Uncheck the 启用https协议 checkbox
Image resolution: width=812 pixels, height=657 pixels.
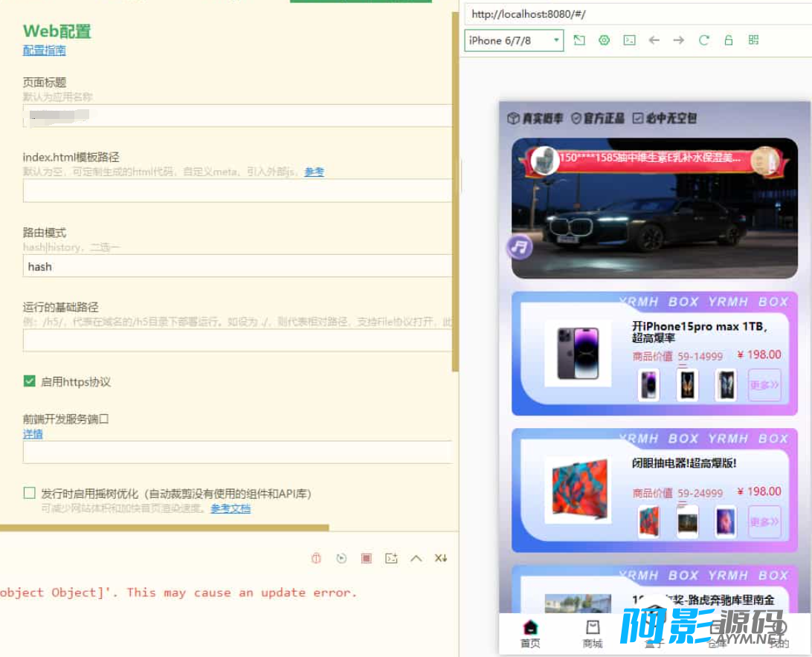coord(30,381)
